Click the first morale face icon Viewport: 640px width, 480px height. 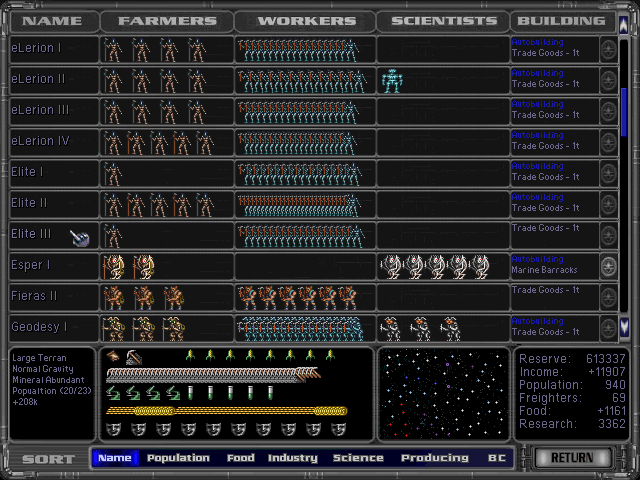point(113,429)
